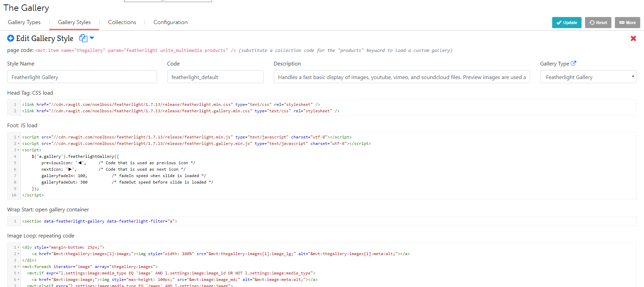Close the editor with the red X
644x287 pixels.
coord(633,38)
